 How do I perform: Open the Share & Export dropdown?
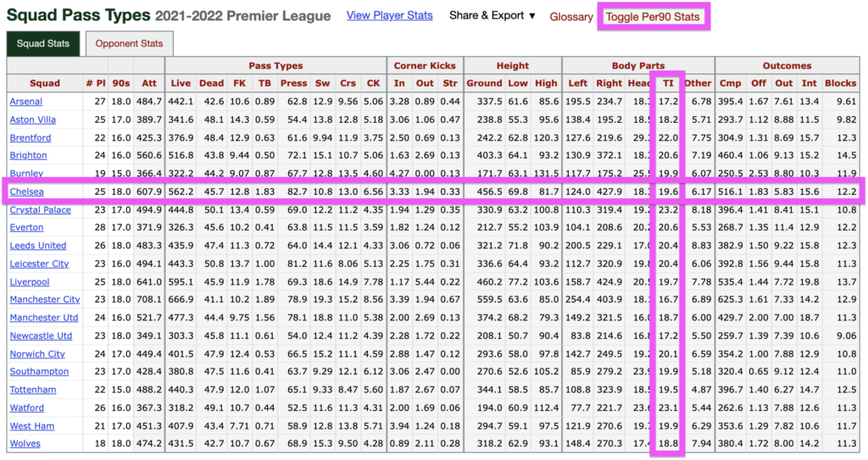pos(492,15)
